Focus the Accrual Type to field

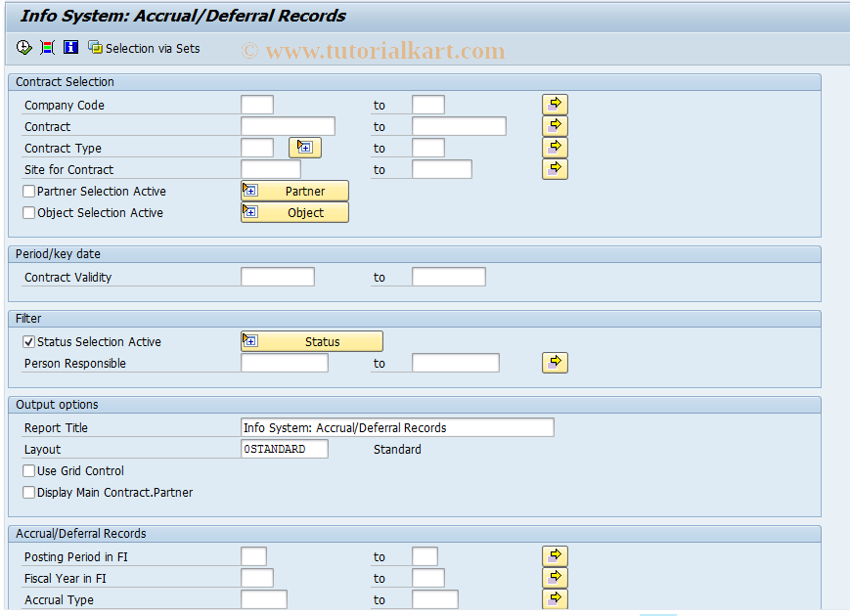point(435,599)
